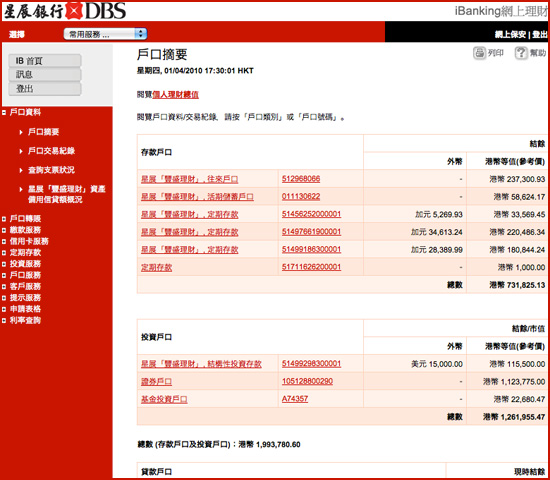Click the balance 港幣 237,300.93

[x=517, y=179]
